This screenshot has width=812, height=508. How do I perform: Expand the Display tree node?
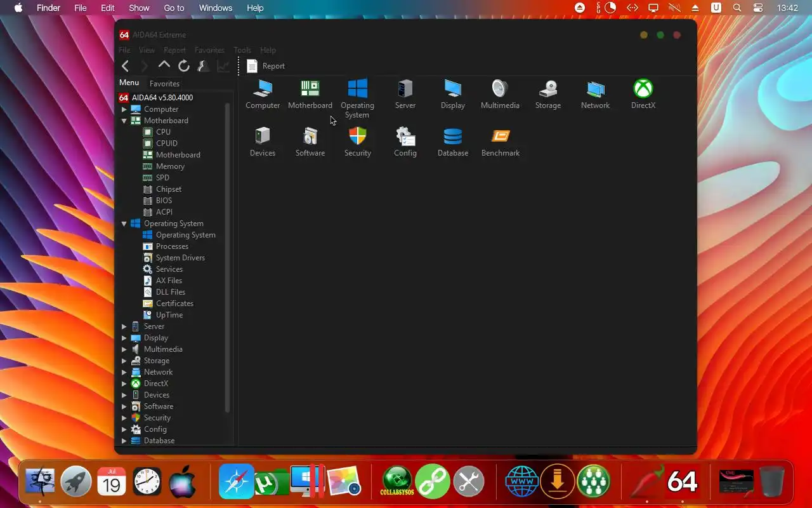(x=124, y=338)
